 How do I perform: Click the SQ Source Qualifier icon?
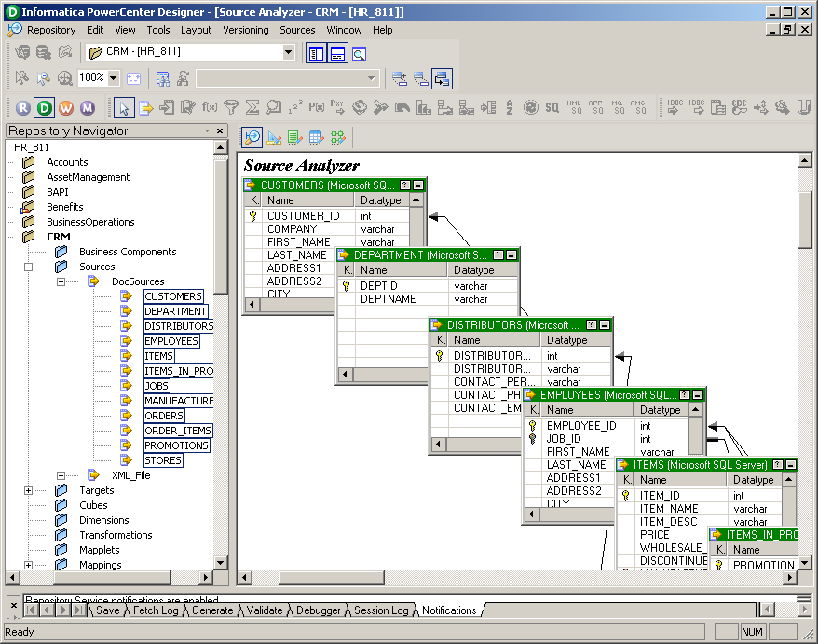(552, 107)
